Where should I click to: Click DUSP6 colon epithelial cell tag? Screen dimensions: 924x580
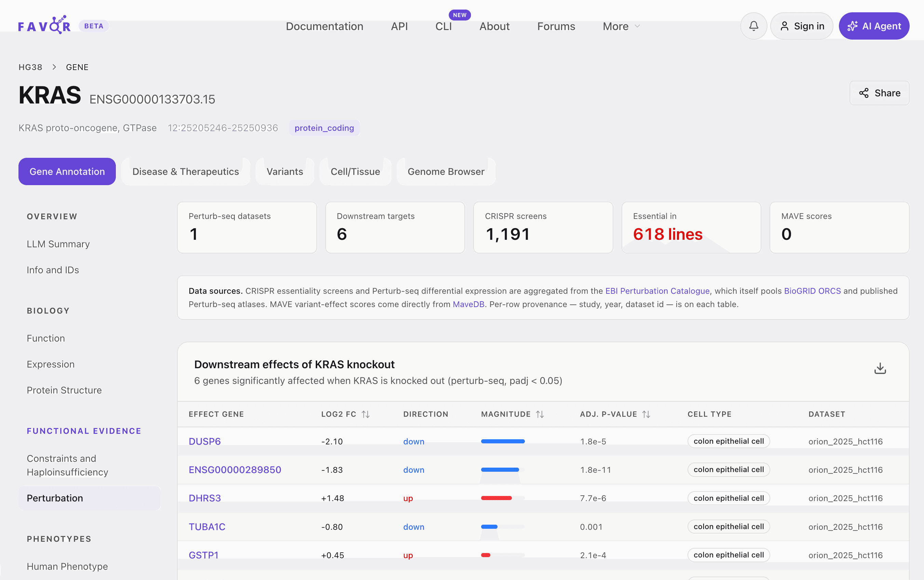(x=728, y=441)
